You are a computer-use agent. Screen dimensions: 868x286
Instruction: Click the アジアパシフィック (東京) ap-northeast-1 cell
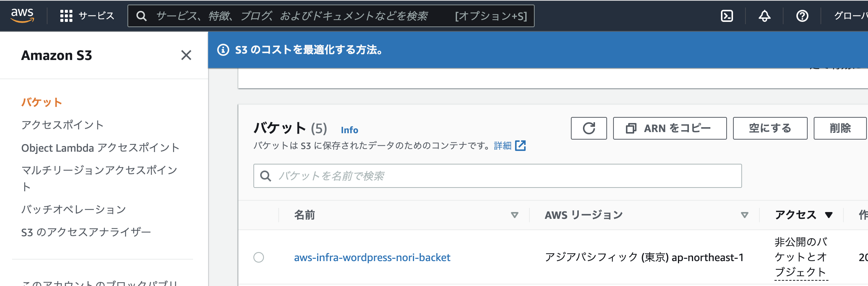coord(644,257)
